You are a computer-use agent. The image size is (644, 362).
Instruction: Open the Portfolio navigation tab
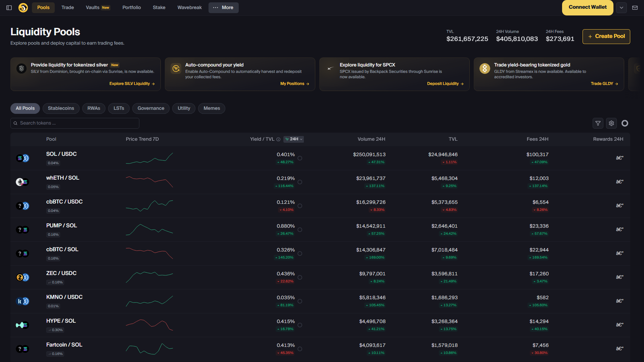pos(132,8)
